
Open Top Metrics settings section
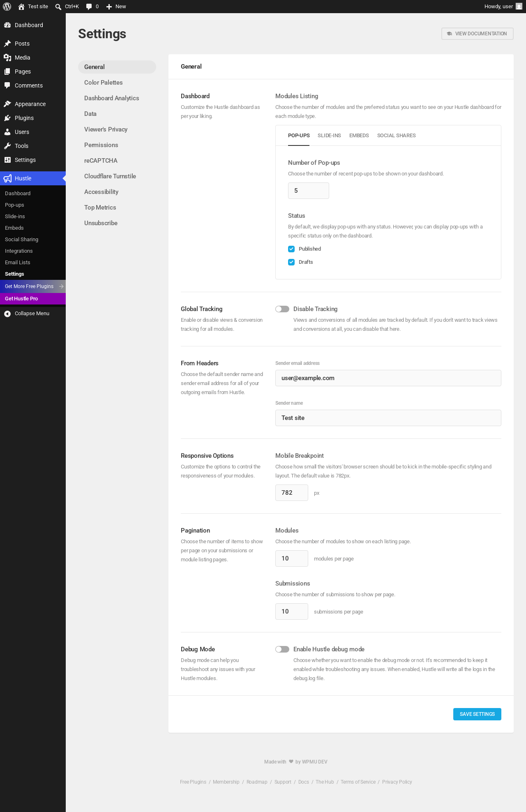pos(117,208)
